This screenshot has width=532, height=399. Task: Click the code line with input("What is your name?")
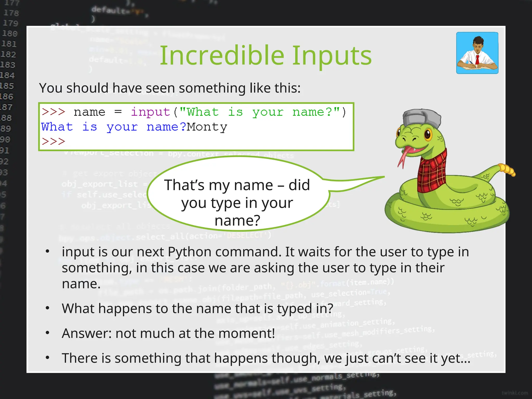pyautogui.click(x=194, y=112)
